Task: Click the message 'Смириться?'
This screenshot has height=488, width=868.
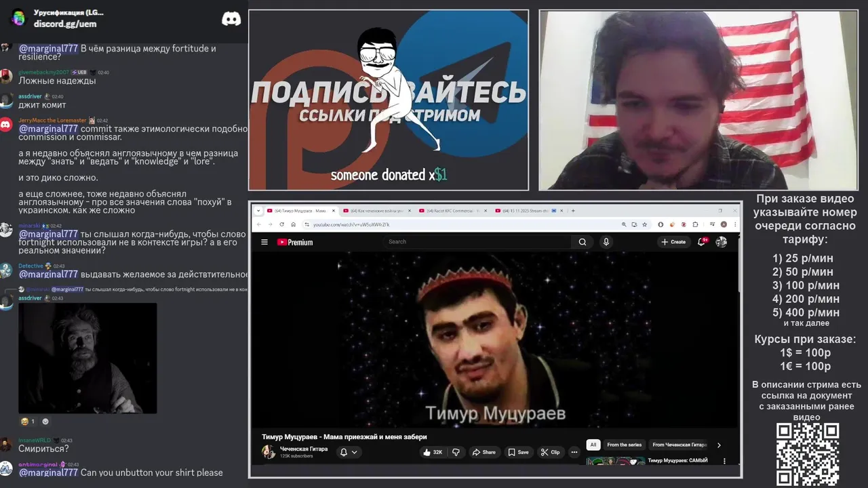Action: [x=43, y=449]
